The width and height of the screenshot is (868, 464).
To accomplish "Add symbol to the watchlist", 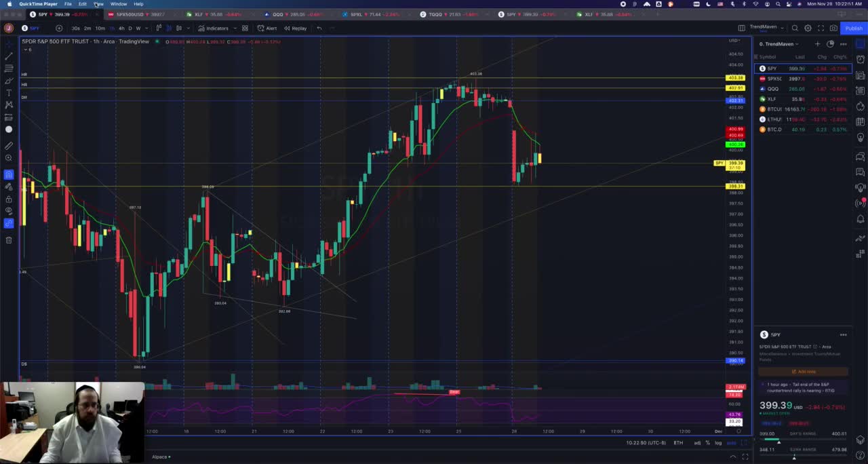I will tap(817, 44).
